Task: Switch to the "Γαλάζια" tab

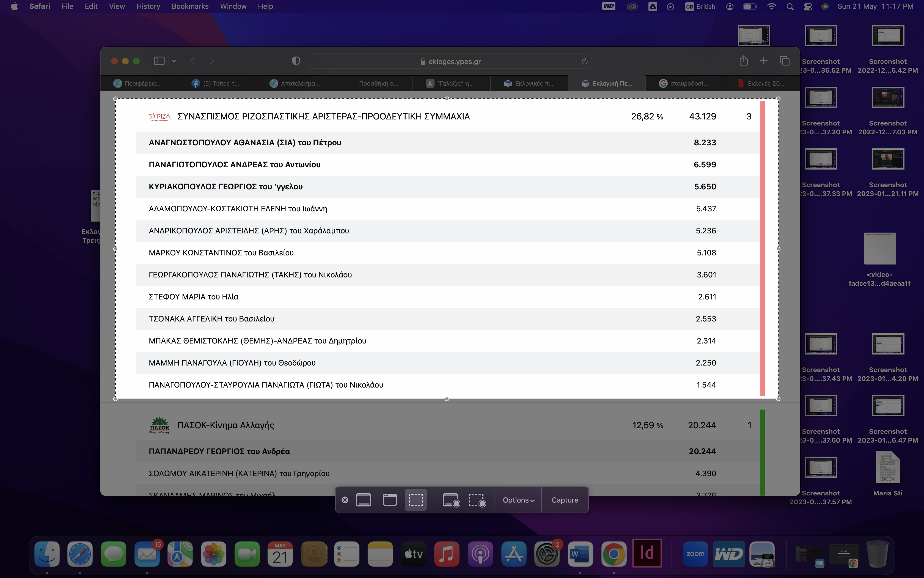Action: click(451, 83)
